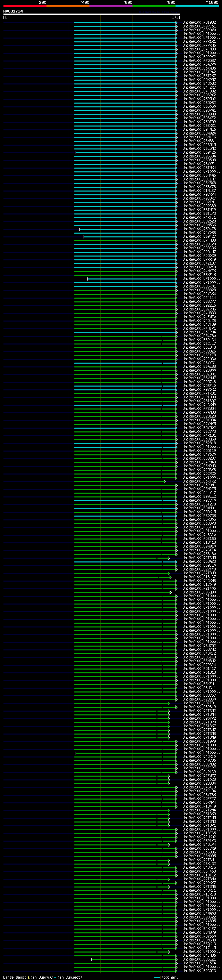Open hit UniRef100_A9PC51
This screenshot has height=980, width=222.
point(199,26)
